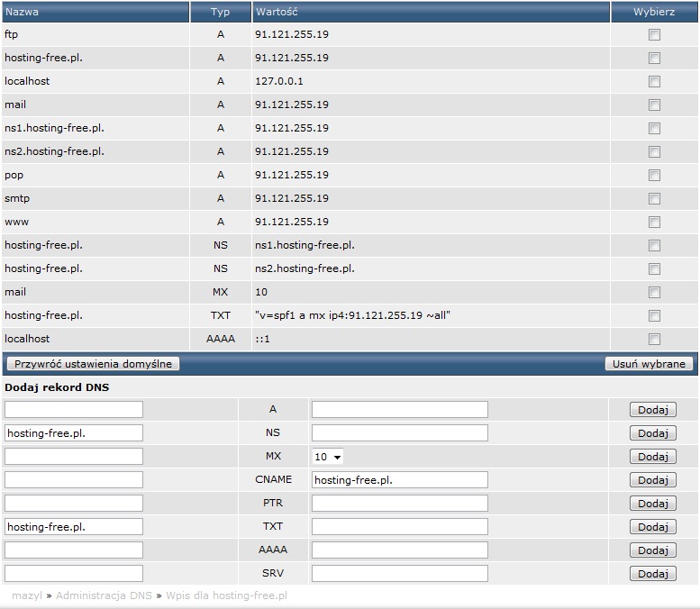Focus the AAAA record name field
700x609 pixels.
[74, 550]
